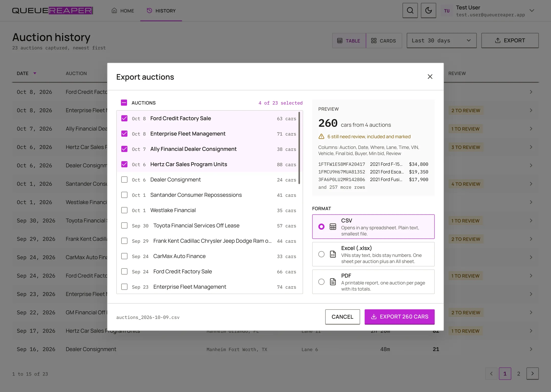Click the Excel spreadsheet file icon

click(x=333, y=254)
